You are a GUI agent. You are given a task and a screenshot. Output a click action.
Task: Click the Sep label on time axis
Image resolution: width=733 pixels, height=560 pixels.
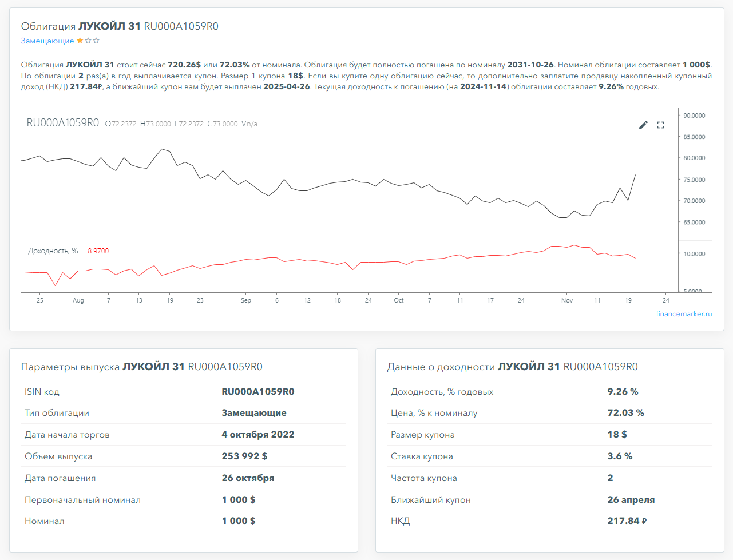246,300
